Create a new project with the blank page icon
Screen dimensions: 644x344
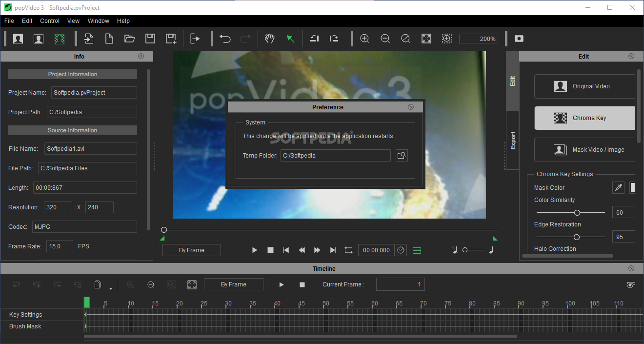point(109,39)
